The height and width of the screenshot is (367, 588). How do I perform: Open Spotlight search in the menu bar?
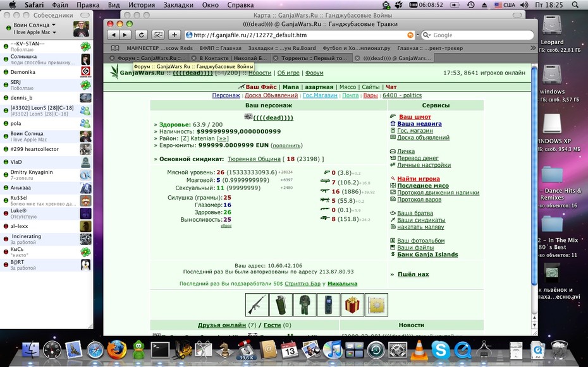point(575,5)
